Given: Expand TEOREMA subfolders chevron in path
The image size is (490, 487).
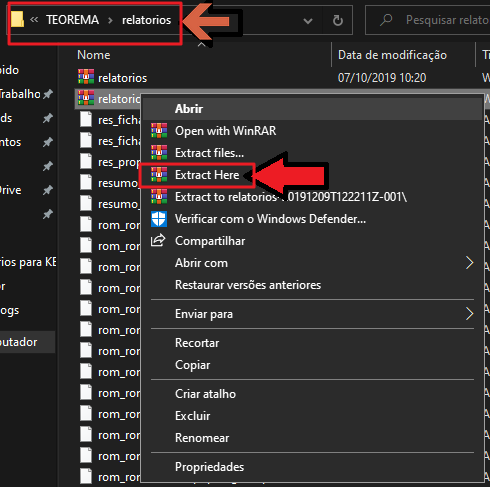Looking at the screenshot, I should (110, 20).
